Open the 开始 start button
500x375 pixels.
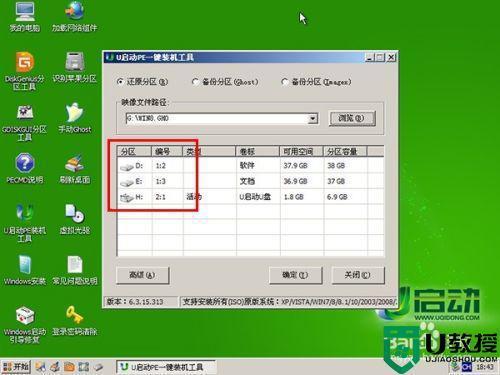click(x=16, y=367)
